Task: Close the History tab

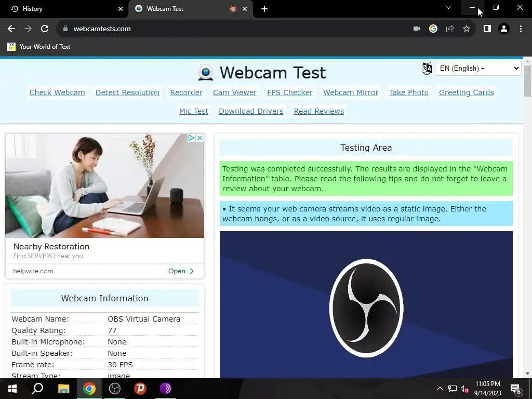Action: [121, 9]
